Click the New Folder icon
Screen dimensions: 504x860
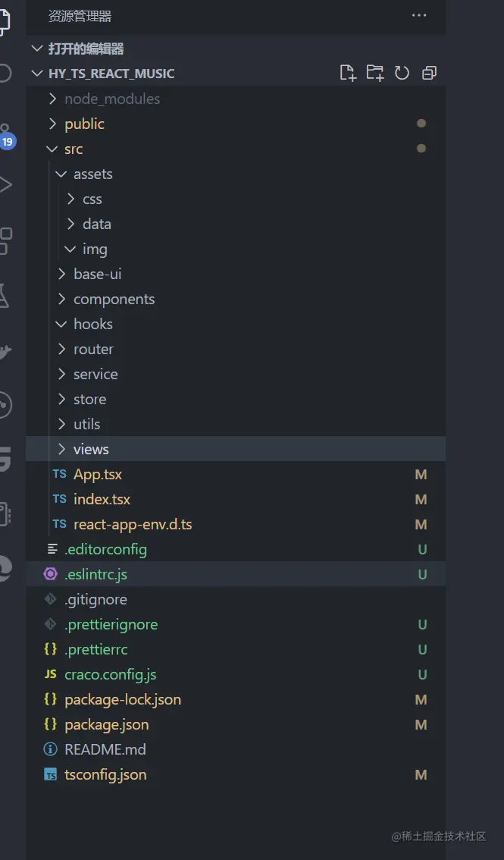375,73
